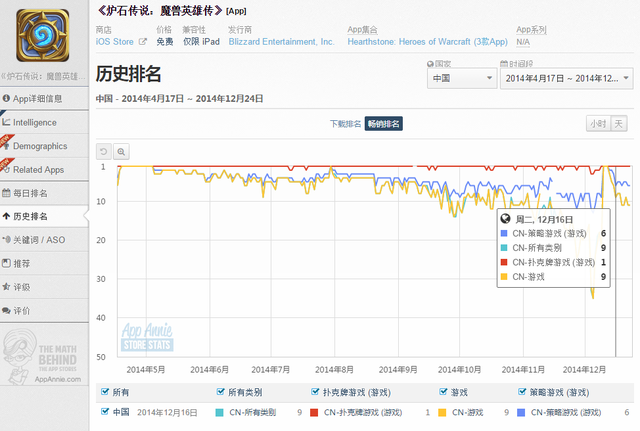The height and width of the screenshot is (431, 640).
Task: Open 评价 in the sidebar
Action: coord(44,311)
